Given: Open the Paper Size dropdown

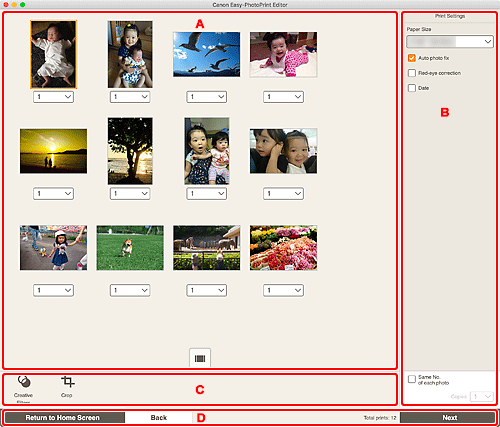Looking at the screenshot, I should [450, 42].
